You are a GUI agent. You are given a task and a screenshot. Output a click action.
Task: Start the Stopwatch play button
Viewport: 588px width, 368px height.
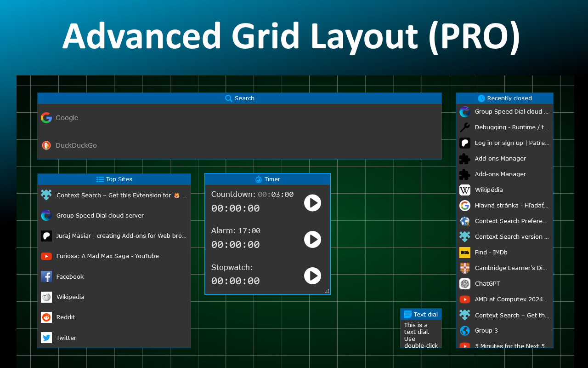(312, 276)
